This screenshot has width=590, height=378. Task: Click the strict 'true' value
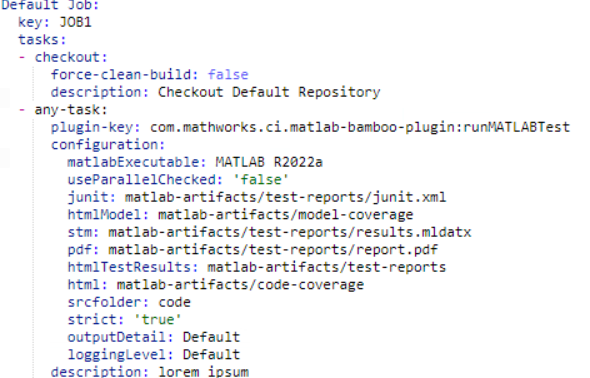point(158,320)
